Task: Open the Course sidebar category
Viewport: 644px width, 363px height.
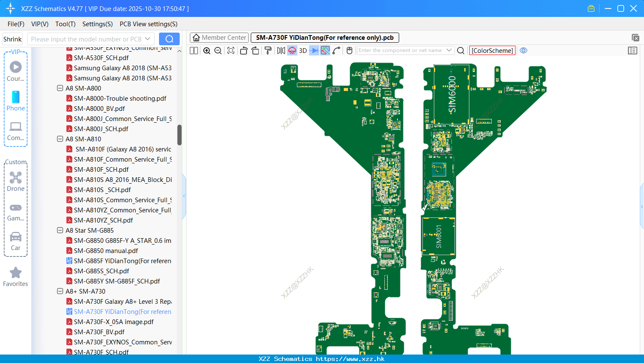Action: pyautogui.click(x=16, y=71)
